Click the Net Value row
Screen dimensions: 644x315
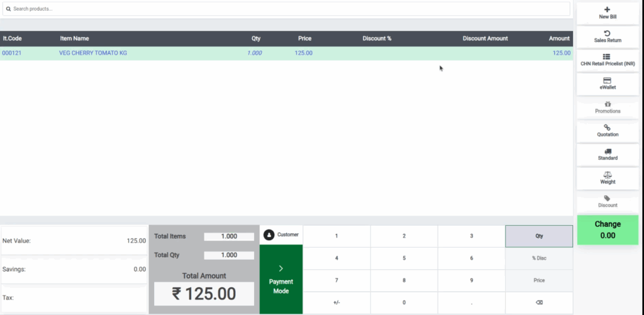click(x=74, y=241)
